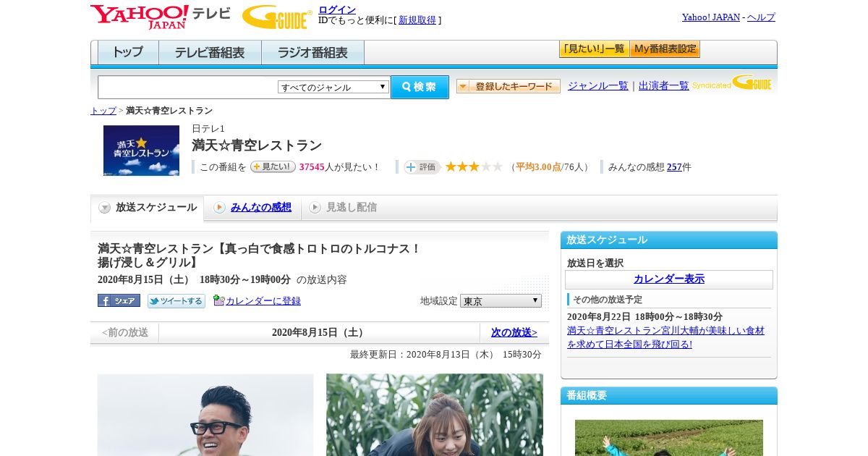
Task: Switch to 放送スケジュール tab
Action: pos(148,208)
